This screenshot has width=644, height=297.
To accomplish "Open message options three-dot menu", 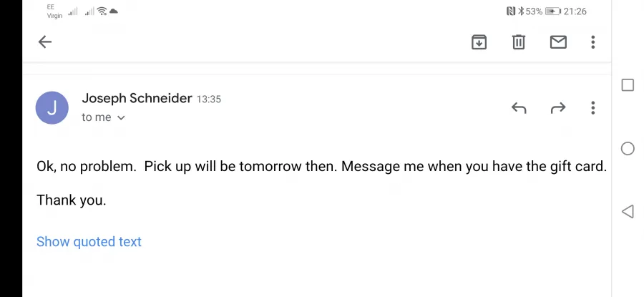I will pos(592,107).
